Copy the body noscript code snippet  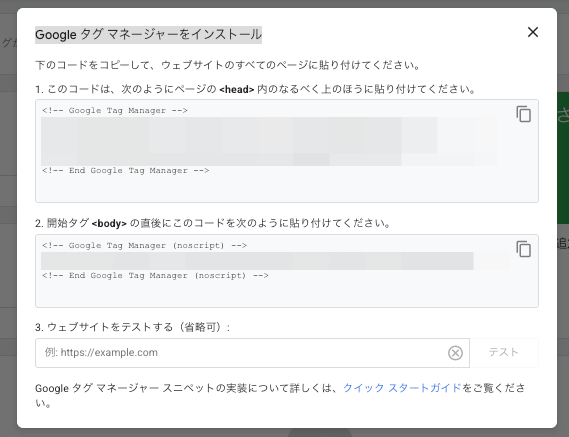(x=523, y=249)
